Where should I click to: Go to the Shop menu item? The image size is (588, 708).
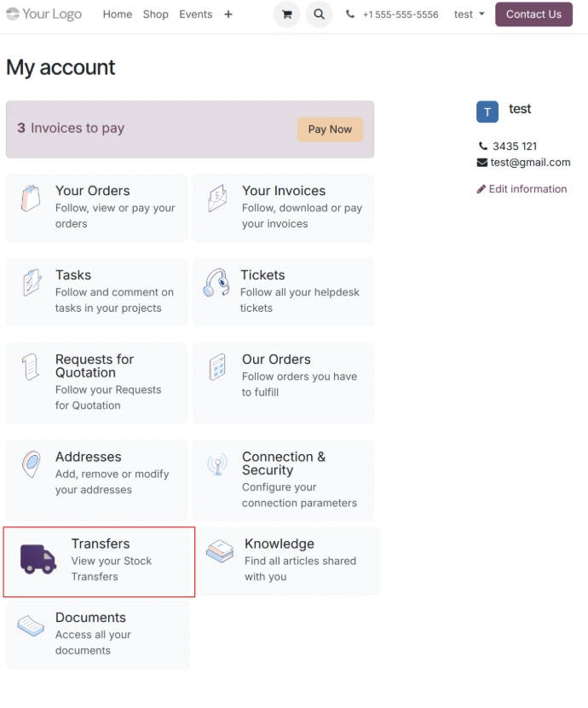click(155, 14)
